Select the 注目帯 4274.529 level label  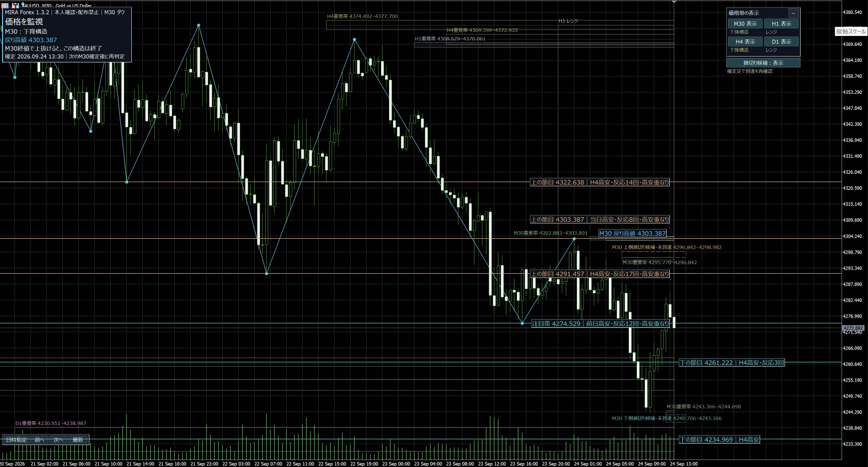pos(600,324)
